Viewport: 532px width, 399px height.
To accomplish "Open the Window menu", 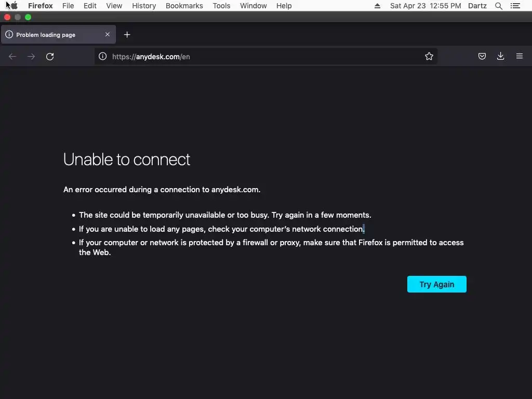I will pos(254,6).
